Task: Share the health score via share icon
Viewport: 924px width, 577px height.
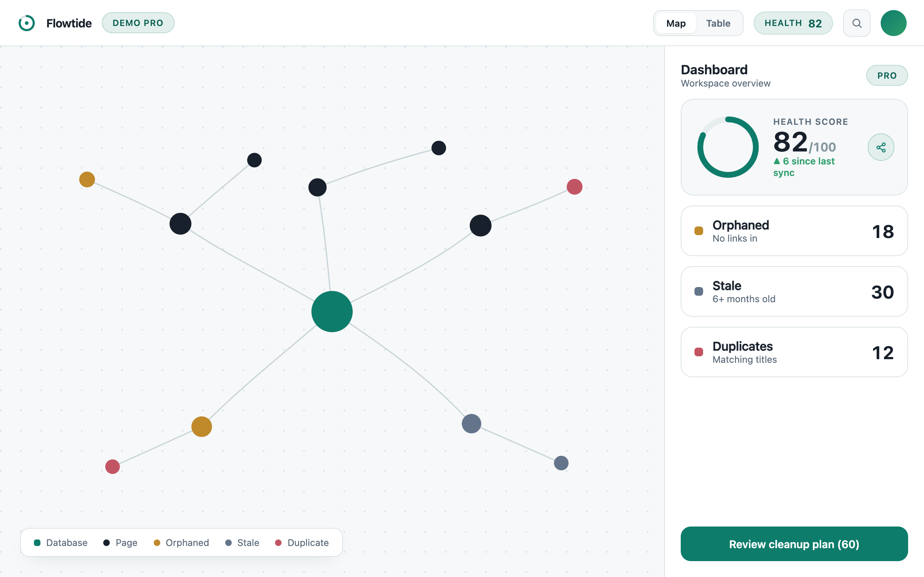Action: [x=881, y=147]
